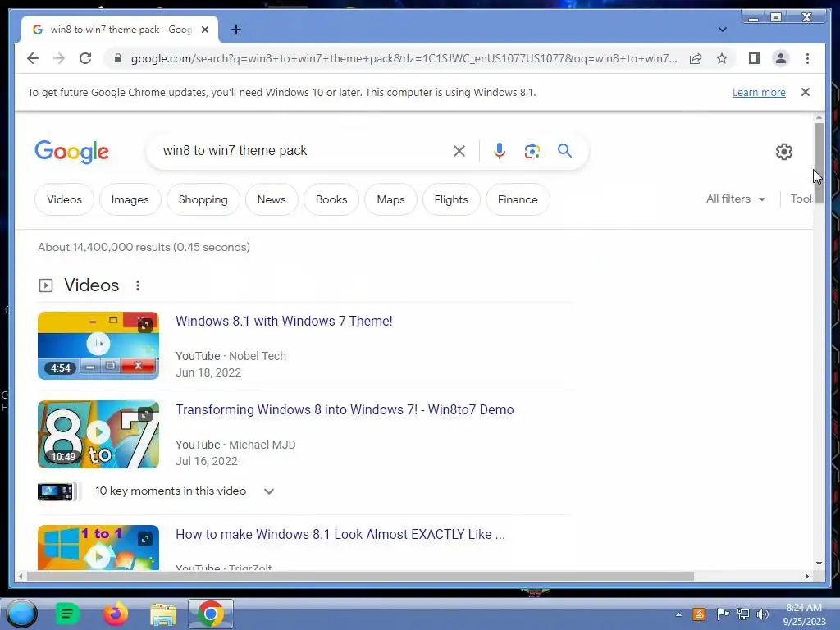Open Windows 8.1 with Windows 7 Theme link
Viewport: 840px width, 630px height.
284,321
